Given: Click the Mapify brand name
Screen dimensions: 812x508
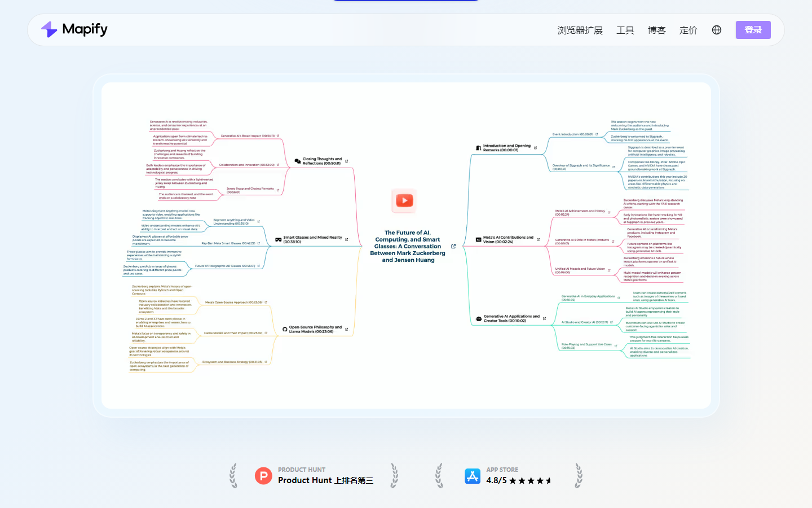Looking at the screenshot, I should point(85,29).
